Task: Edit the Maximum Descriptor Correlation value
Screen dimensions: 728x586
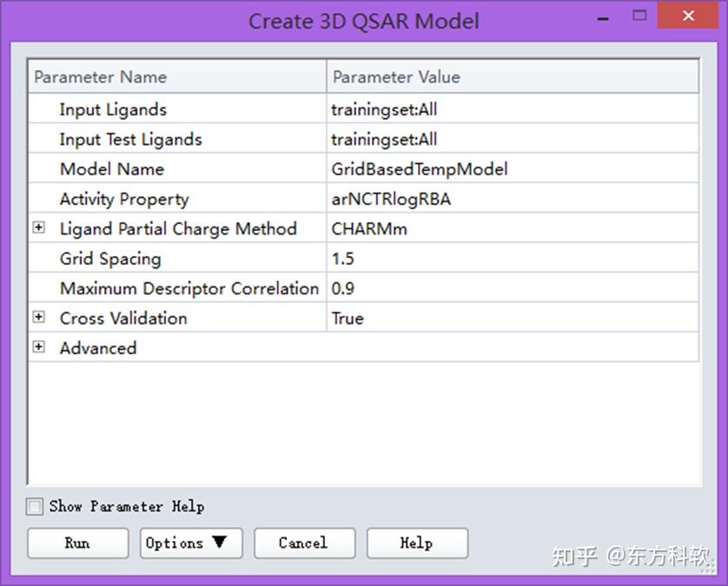Action: tap(513, 288)
